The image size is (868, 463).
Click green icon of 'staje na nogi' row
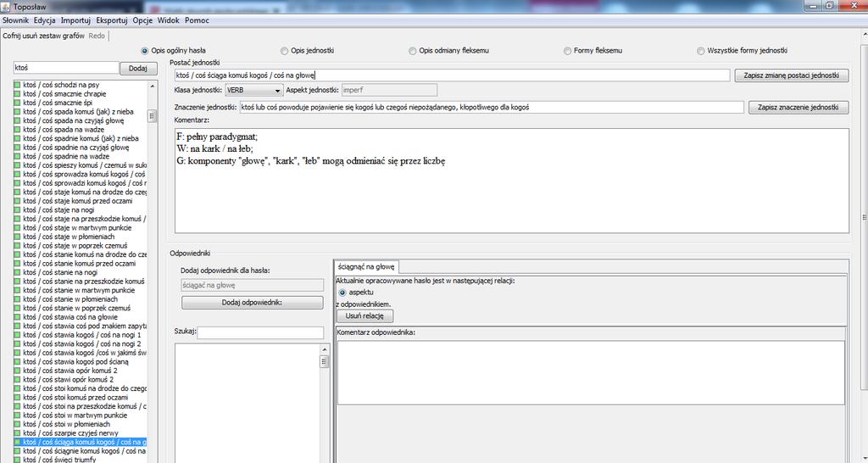click(x=17, y=210)
